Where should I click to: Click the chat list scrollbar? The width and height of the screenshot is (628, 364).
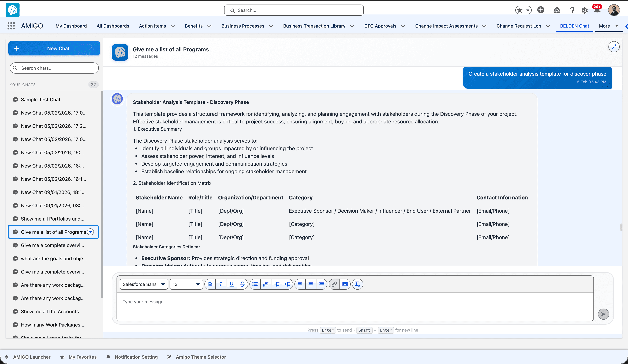(102, 194)
